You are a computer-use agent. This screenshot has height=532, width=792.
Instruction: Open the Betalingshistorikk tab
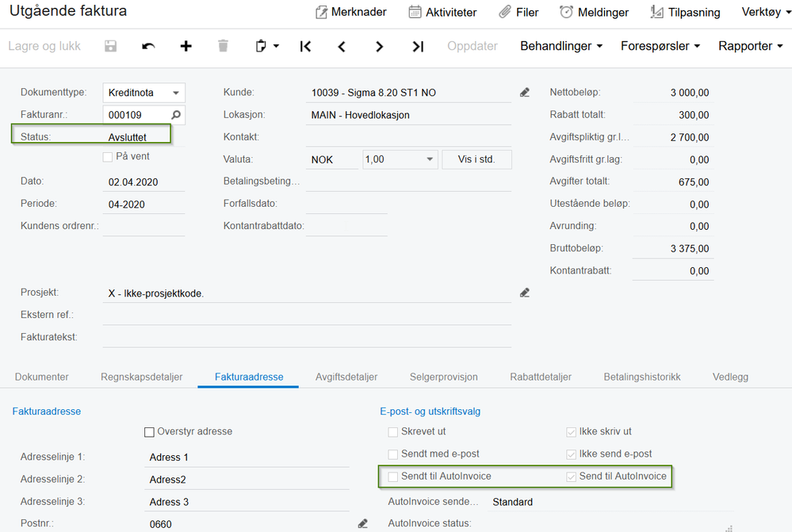[x=642, y=377]
